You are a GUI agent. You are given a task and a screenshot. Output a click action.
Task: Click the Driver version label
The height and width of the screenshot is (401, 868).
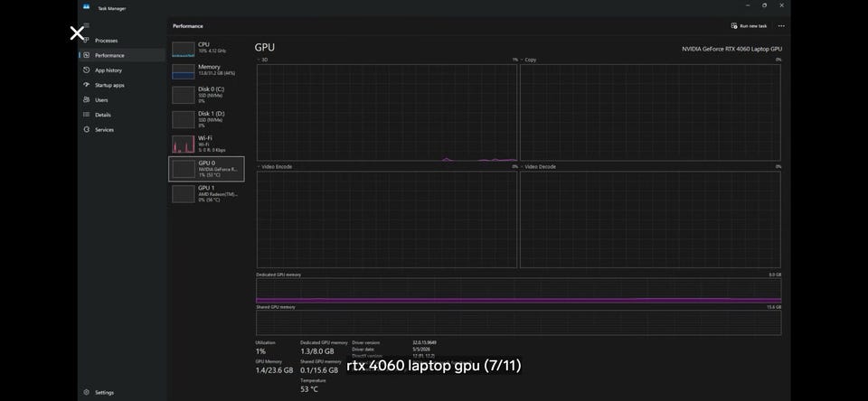point(366,342)
